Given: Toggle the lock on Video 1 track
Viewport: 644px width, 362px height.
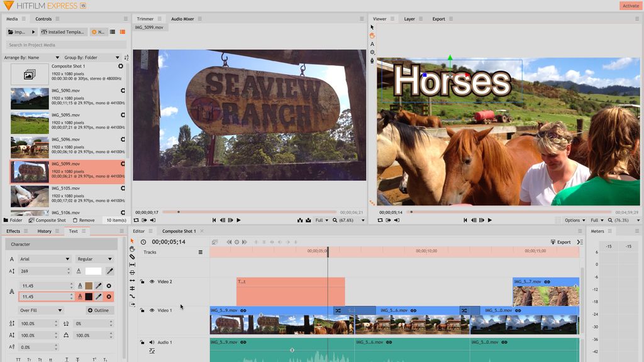Looking at the screenshot, I should (142, 310).
